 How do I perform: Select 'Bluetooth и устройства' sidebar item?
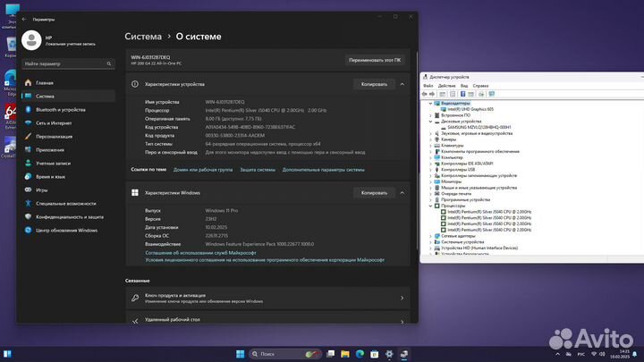(x=61, y=110)
